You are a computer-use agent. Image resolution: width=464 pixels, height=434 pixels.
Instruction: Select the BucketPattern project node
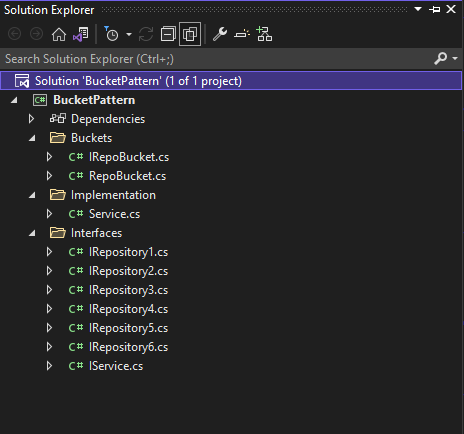(94, 100)
